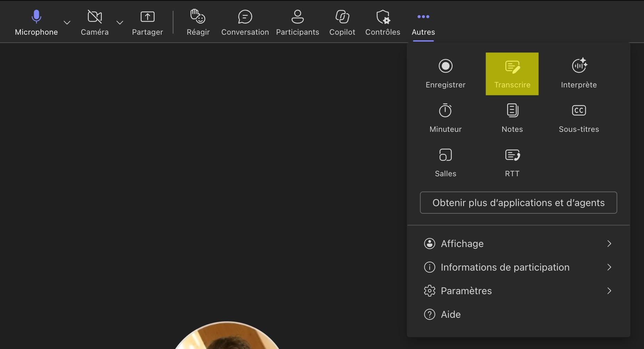This screenshot has width=644, height=349.
Task: Expand the Paramètres chevron arrow
Action: (x=609, y=291)
